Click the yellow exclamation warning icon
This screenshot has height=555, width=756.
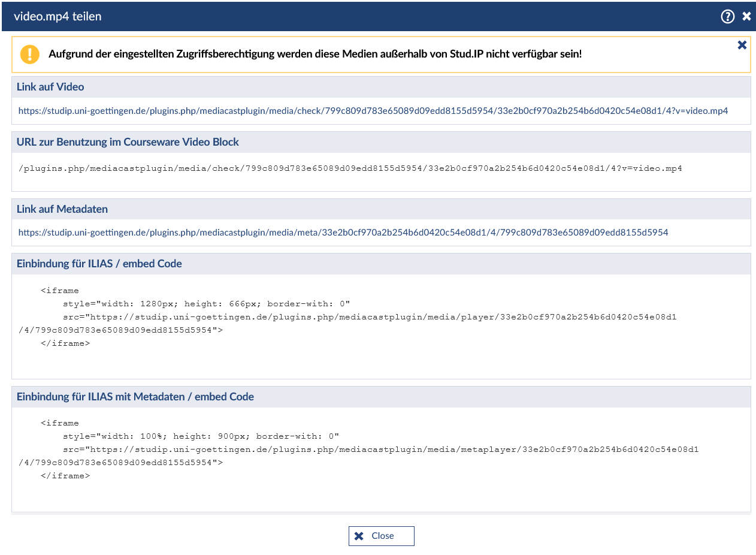29,54
